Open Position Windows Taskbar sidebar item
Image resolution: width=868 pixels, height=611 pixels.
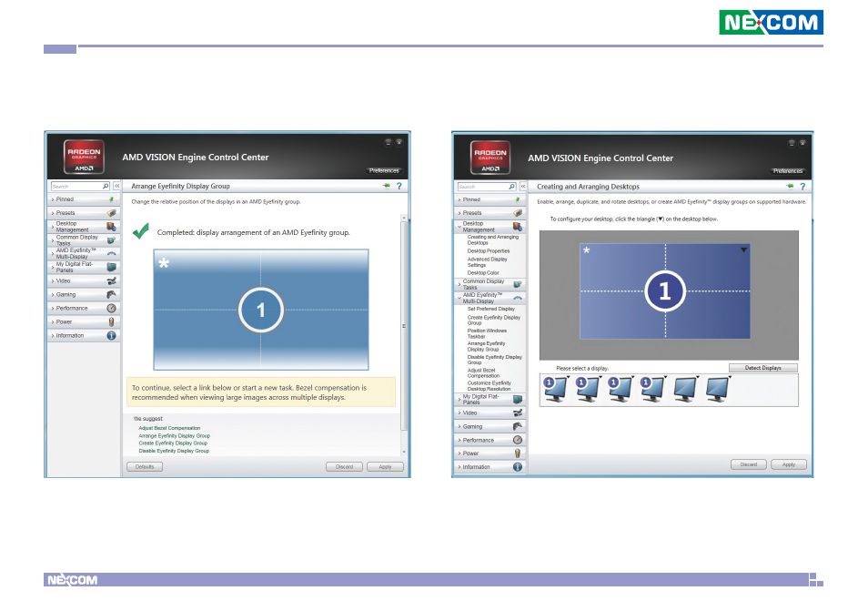tap(487, 333)
